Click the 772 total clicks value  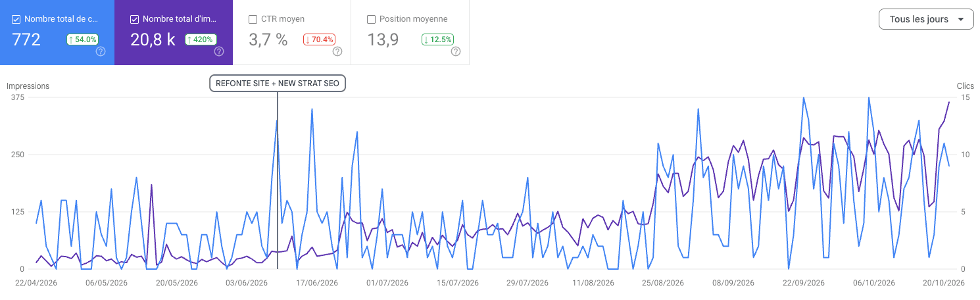(27, 39)
